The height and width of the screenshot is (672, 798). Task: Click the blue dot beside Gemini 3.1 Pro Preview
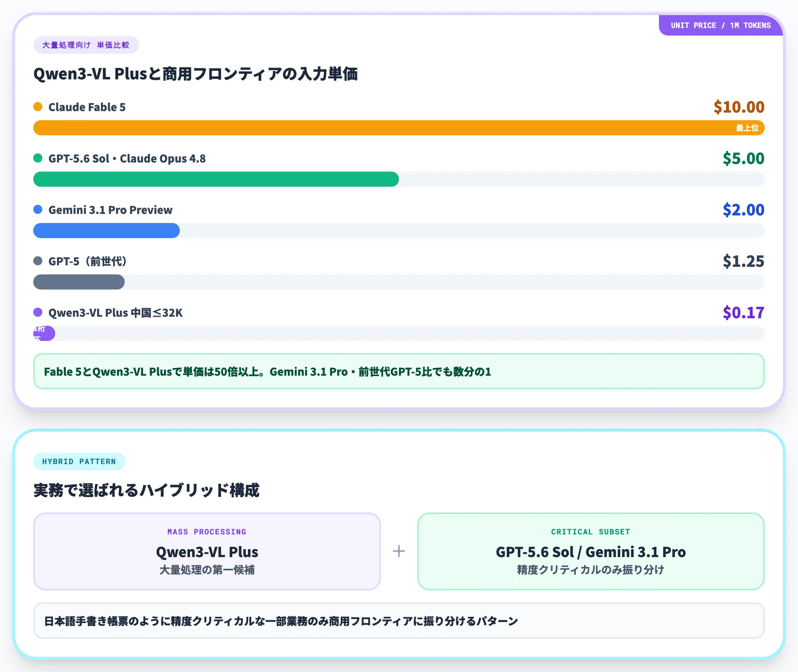click(x=38, y=209)
